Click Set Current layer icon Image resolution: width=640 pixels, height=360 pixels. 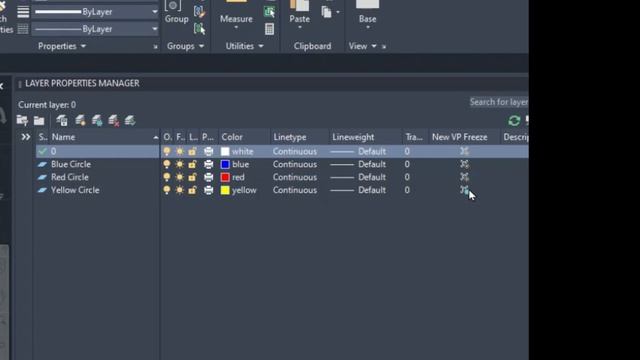(x=130, y=120)
